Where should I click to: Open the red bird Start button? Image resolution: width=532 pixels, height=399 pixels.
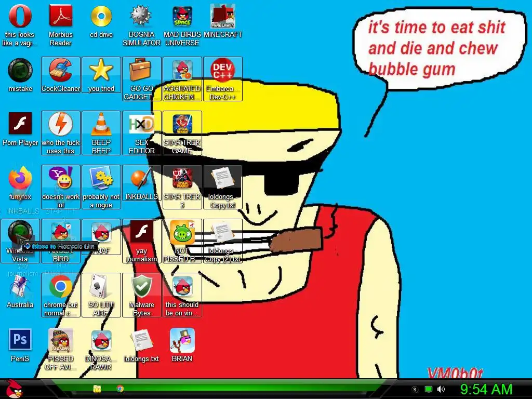pos(15,389)
